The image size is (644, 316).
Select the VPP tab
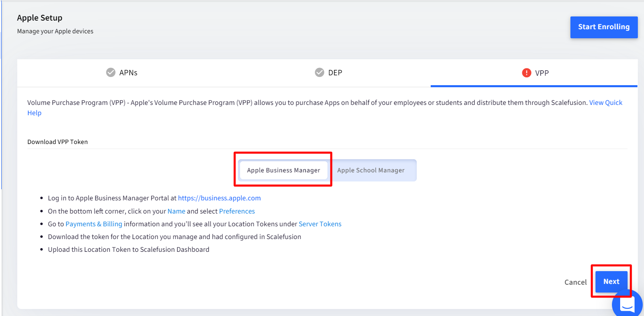coord(534,73)
